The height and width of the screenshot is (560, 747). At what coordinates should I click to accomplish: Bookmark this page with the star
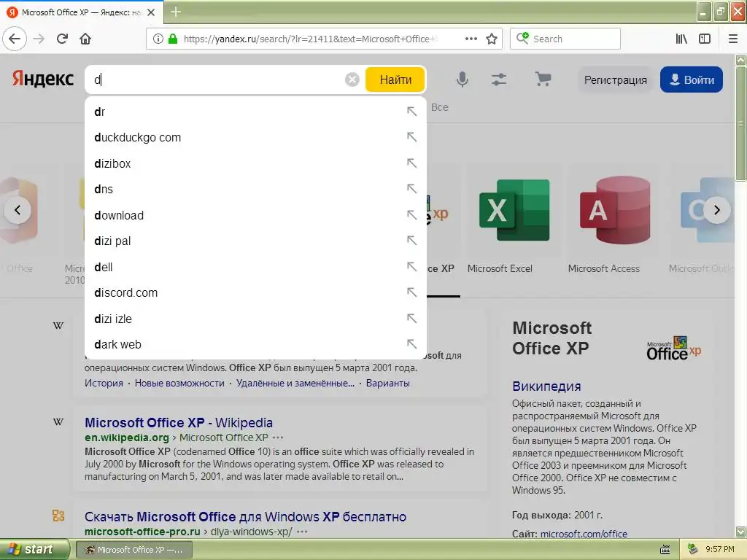point(492,39)
